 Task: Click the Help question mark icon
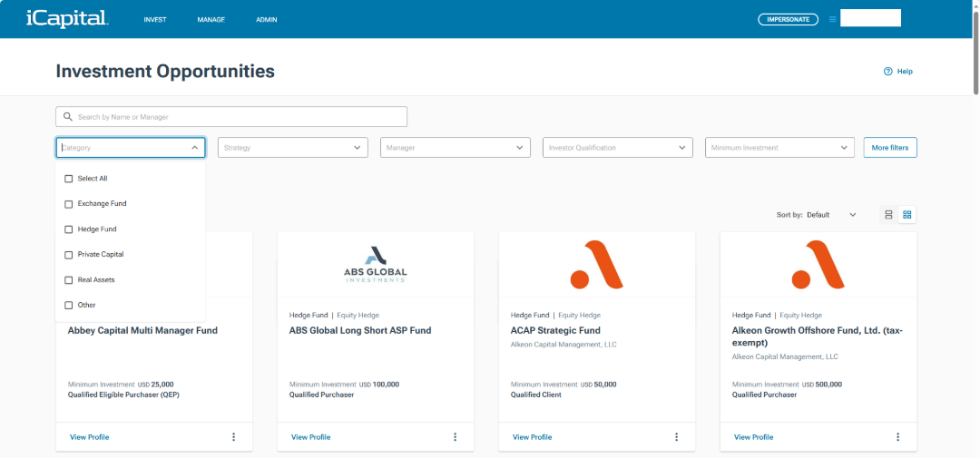887,72
